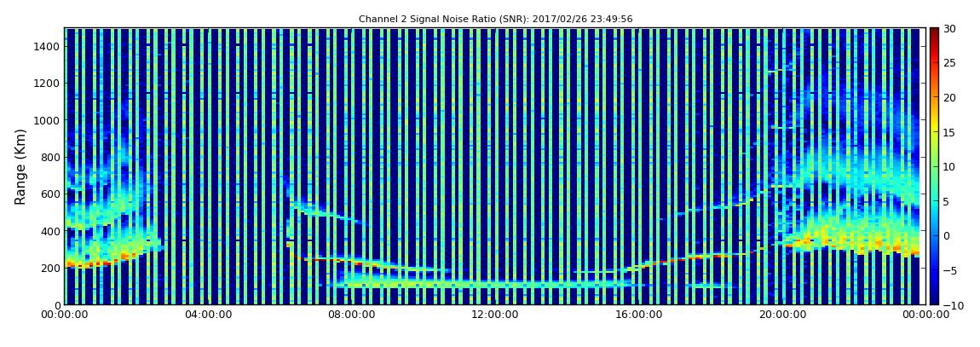Viewport: 980px width, 347px height.
Task: Click the 1400 range tick label
Action: 48,46
